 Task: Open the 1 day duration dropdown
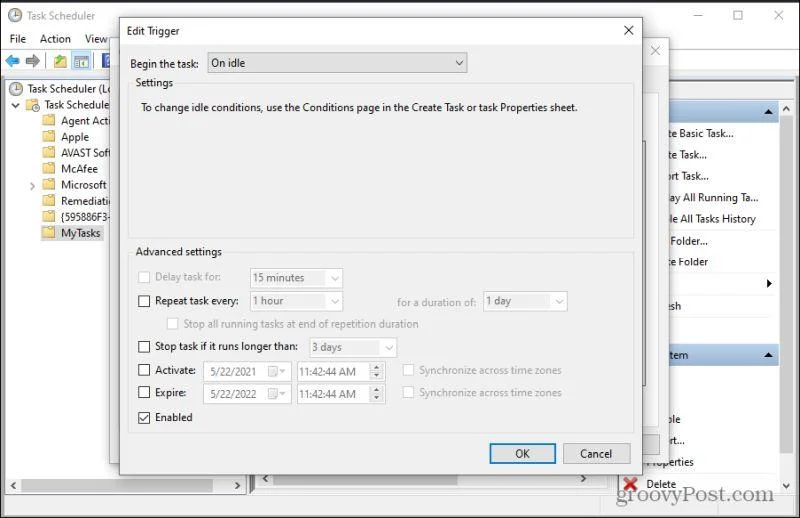(525, 301)
